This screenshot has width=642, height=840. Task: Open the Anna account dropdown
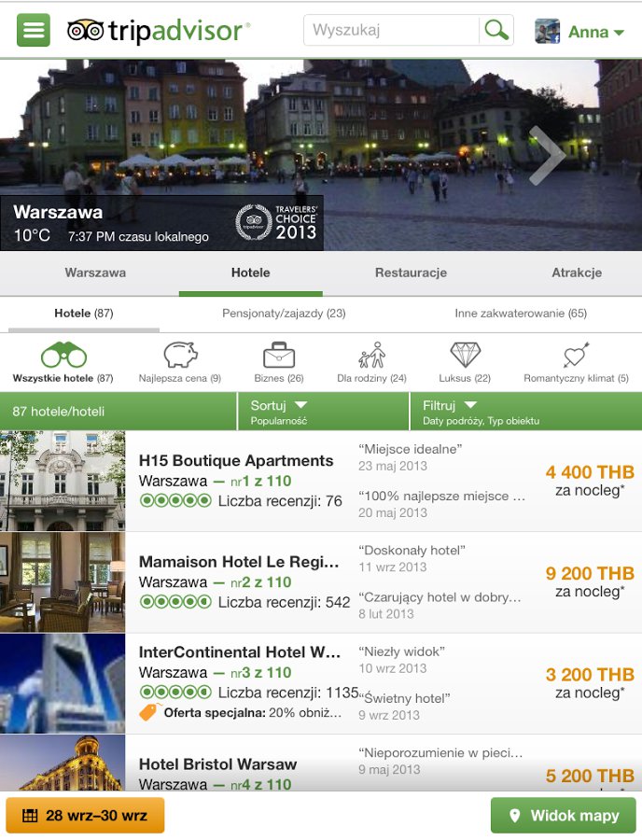[x=579, y=32]
